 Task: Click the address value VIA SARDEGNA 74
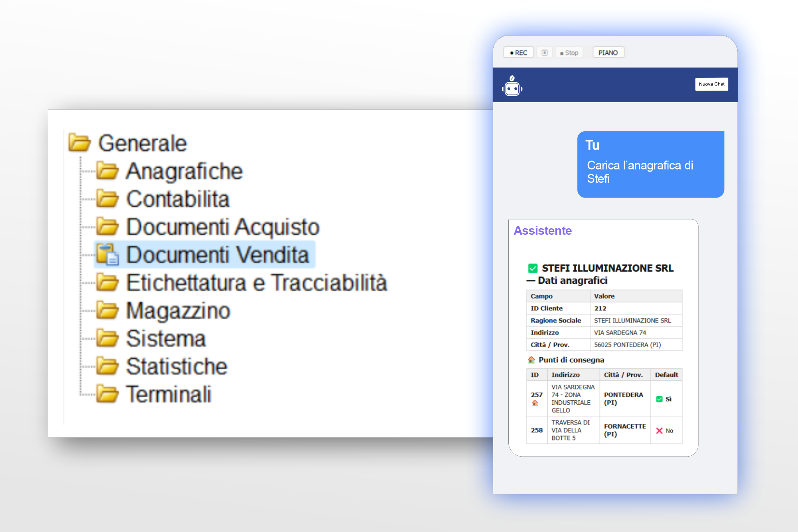click(620, 332)
